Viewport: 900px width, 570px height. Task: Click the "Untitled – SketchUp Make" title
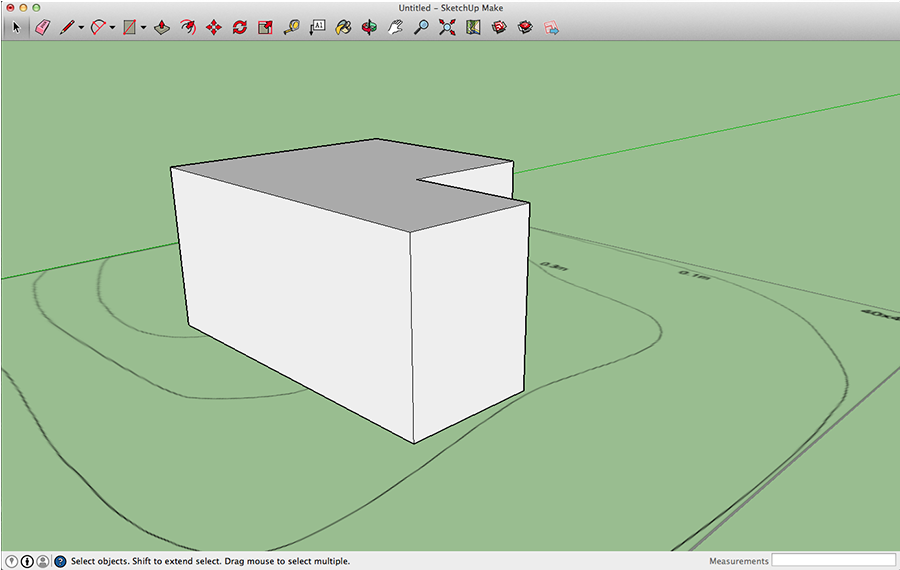(451, 7)
